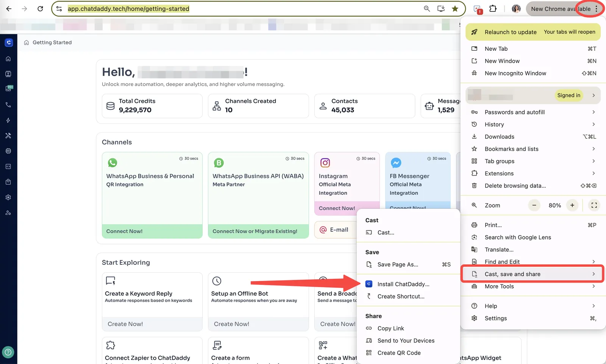Expand the Bookmarks and lists submenu
The width and height of the screenshot is (606, 364).
click(533, 149)
